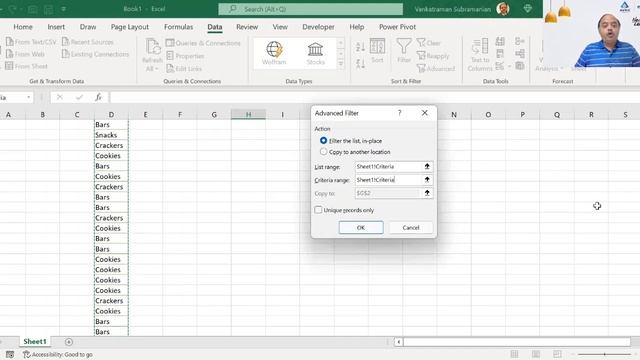Open Queries & Connections pane
Image resolution: width=640 pixels, height=360 pixels.
(203, 43)
